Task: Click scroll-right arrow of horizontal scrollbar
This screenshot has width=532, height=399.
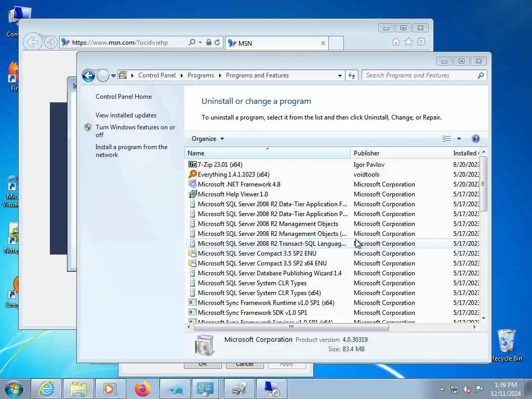Action: coord(474,327)
